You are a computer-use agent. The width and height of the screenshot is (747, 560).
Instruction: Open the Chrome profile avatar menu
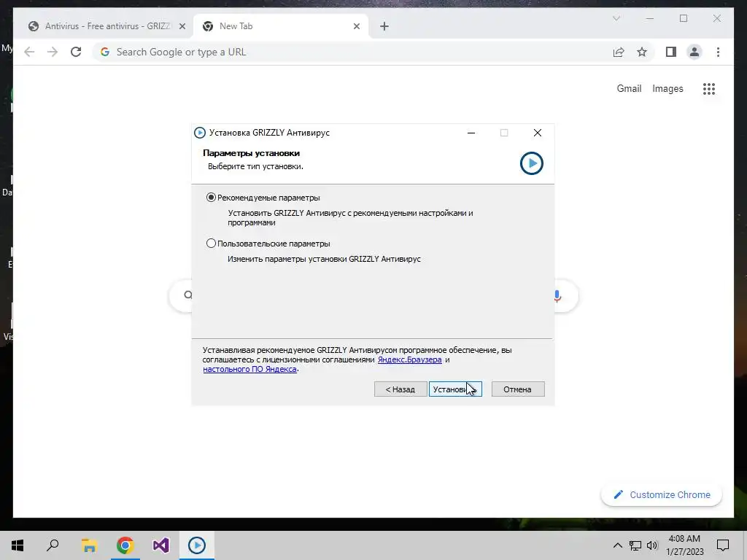pyautogui.click(x=694, y=52)
